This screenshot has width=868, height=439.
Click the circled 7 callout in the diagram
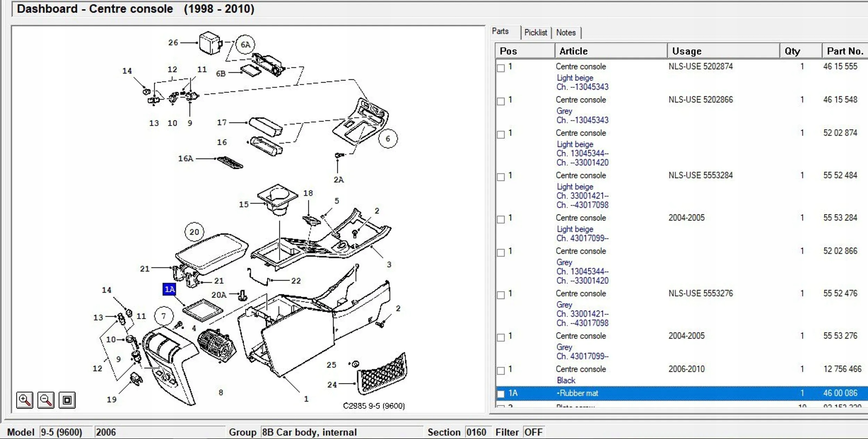pyautogui.click(x=164, y=316)
